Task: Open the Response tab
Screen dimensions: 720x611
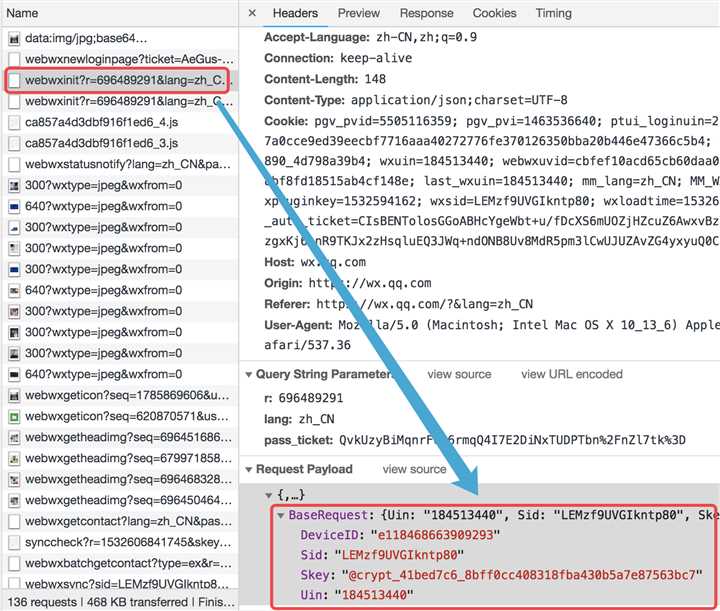Action: click(x=426, y=13)
